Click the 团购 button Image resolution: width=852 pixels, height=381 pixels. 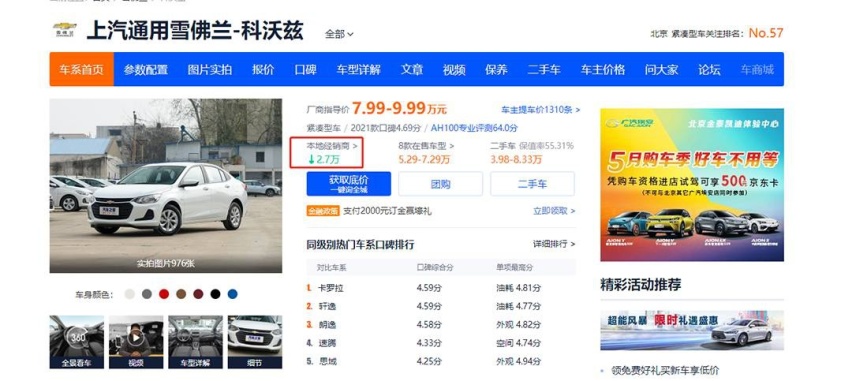point(440,184)
